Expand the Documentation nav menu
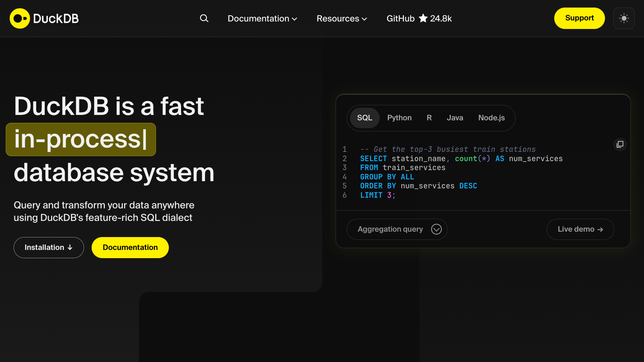Viewport: 644px width, 362px height. point(262,19)
